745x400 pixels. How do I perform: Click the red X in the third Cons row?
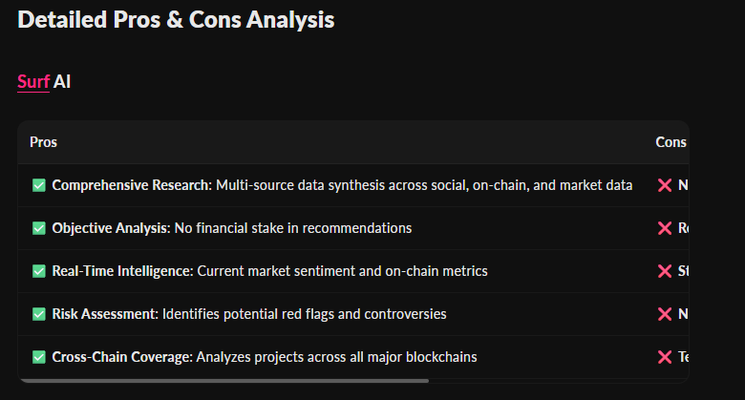[x=665, y=271]
